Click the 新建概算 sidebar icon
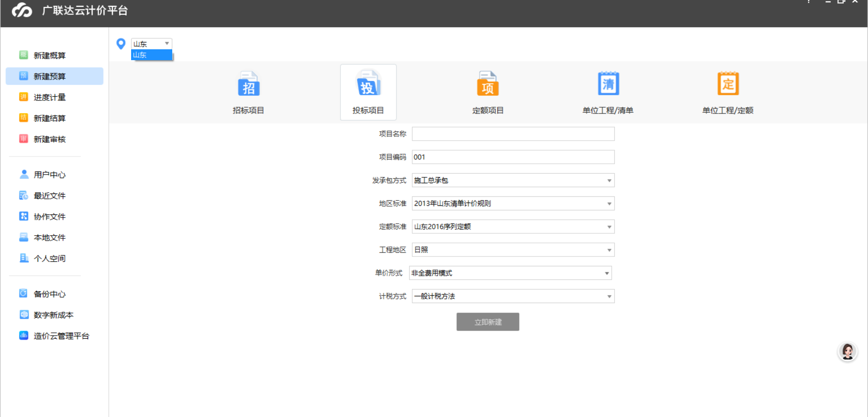Viewport: 868px width, 417px height. click(x=24, y=55)
